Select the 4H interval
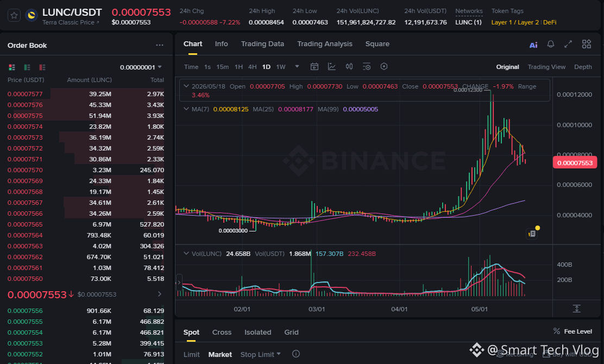 pos(253,67)
